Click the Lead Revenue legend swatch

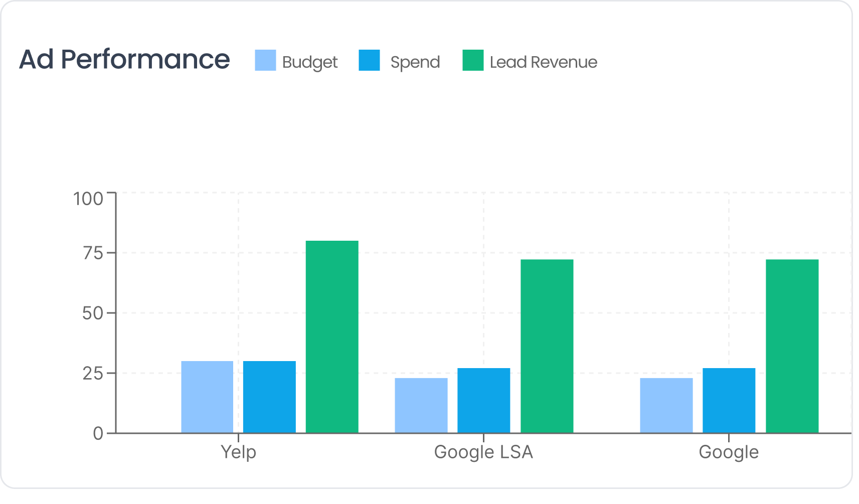point(473,60)
